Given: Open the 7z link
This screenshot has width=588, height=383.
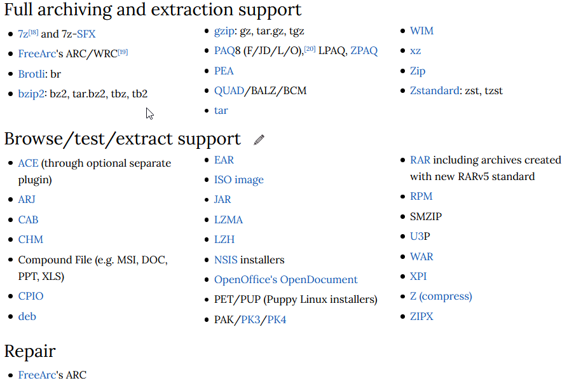Looking at the screenshot, I should pos(23,34).
